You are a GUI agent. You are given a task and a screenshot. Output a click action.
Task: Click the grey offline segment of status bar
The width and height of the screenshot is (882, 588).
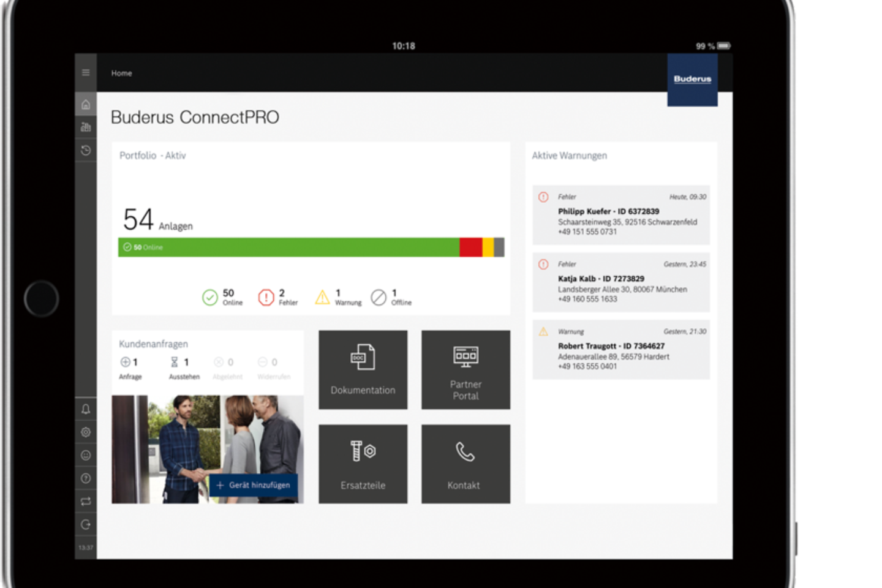(x=499, y=247)
